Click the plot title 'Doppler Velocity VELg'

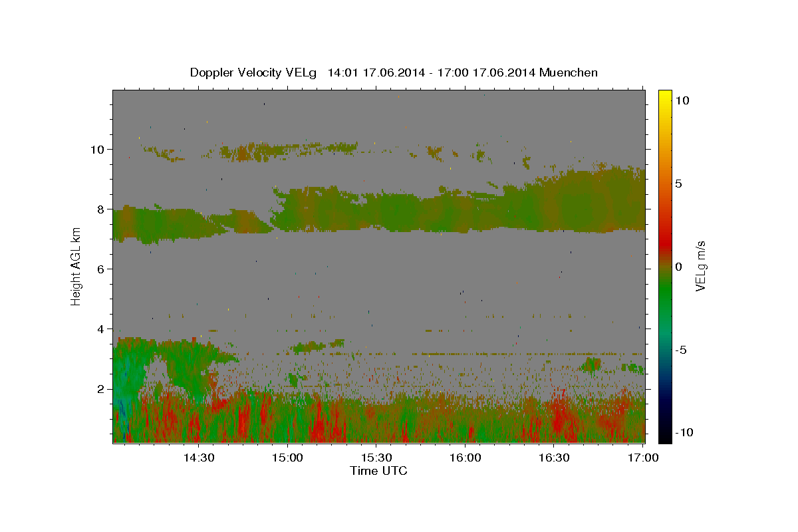click(x=254, y=72)
